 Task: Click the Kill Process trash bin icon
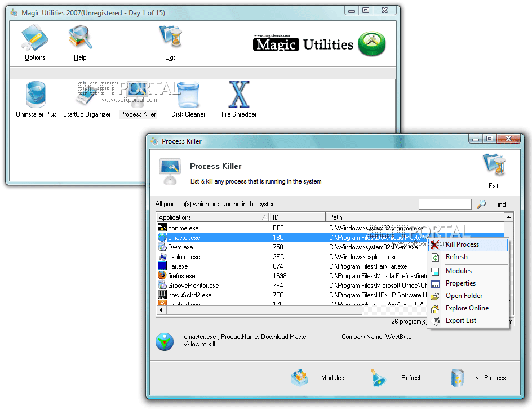point(458,378)
